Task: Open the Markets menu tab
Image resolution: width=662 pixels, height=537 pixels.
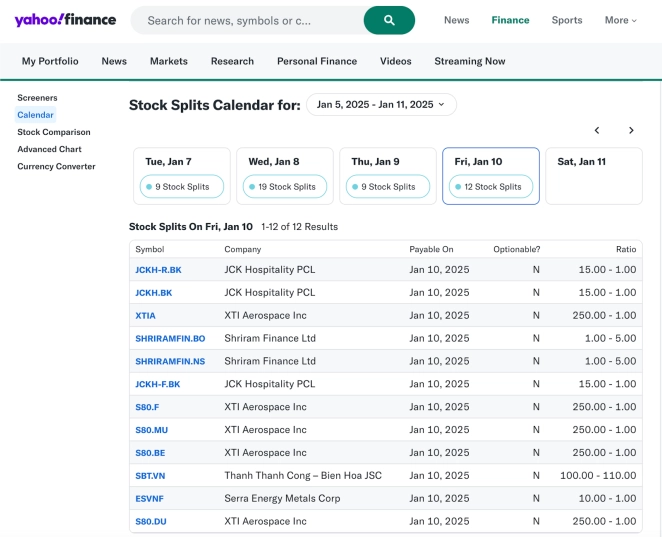Action: coord(168,61)
